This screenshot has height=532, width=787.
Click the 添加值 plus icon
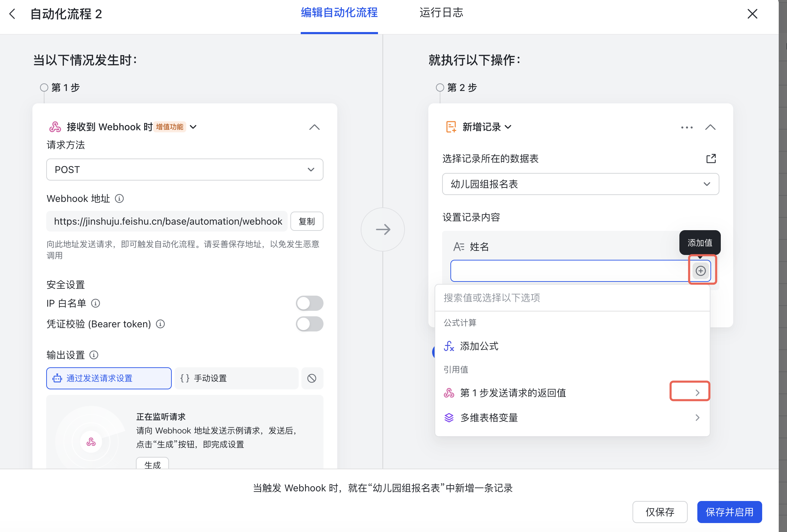coord(700,271)
